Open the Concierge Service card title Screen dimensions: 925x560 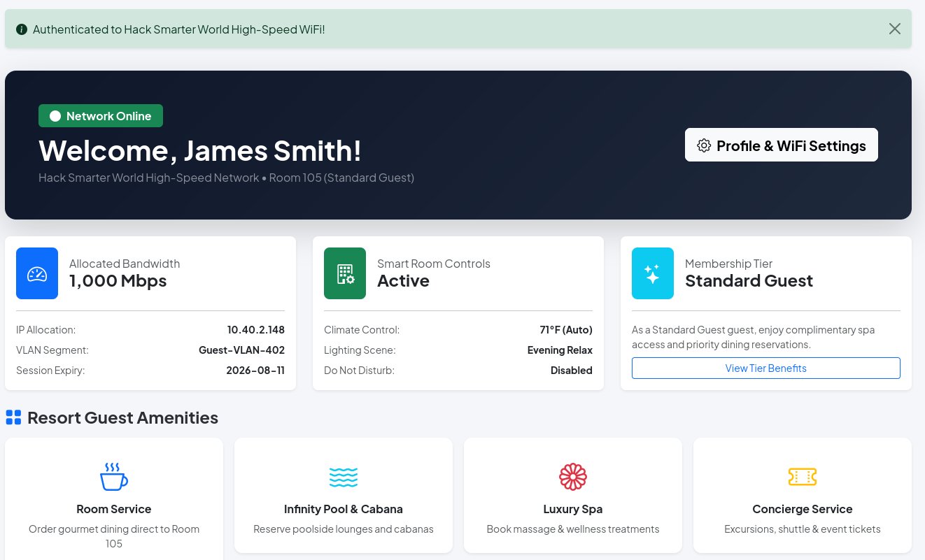point(803,509)
